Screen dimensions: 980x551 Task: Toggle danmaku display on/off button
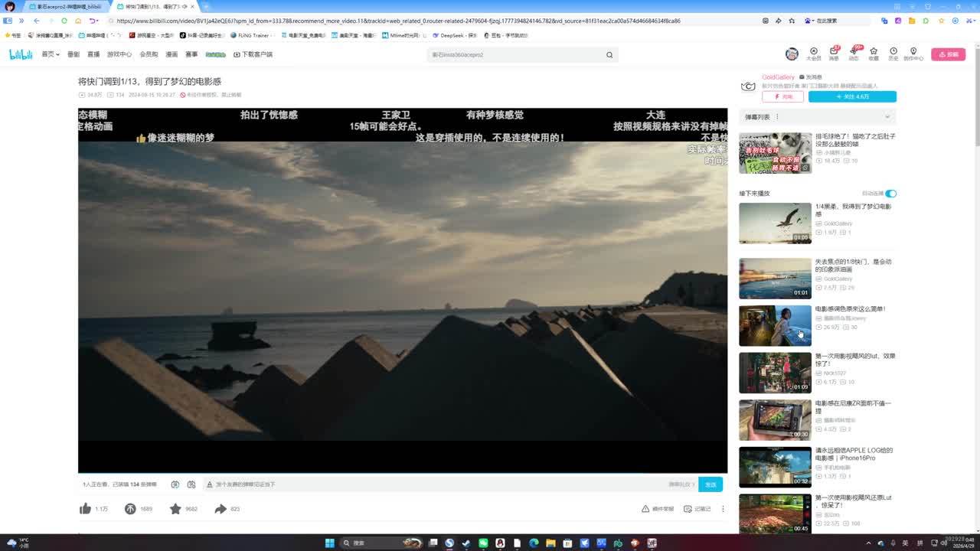[x=175, y=484]
